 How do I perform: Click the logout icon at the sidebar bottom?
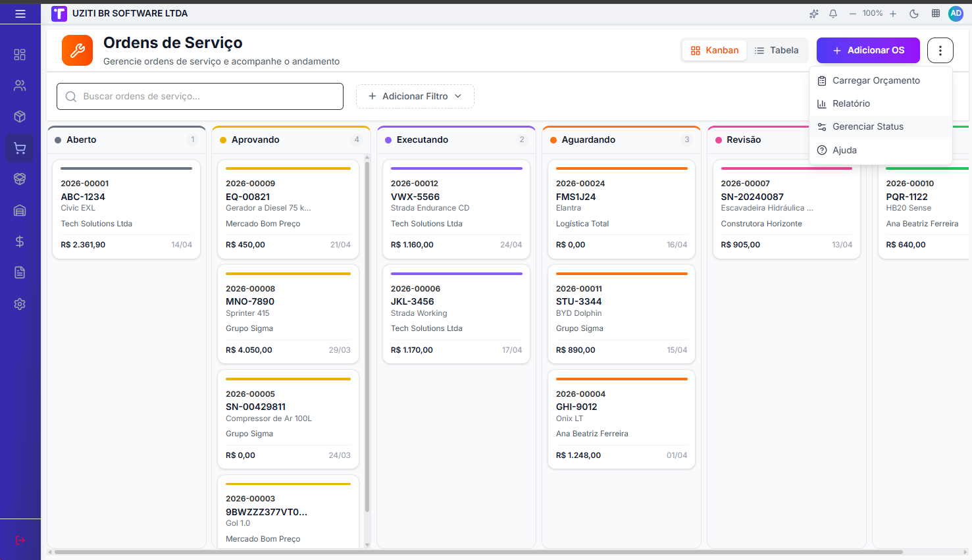20,540
